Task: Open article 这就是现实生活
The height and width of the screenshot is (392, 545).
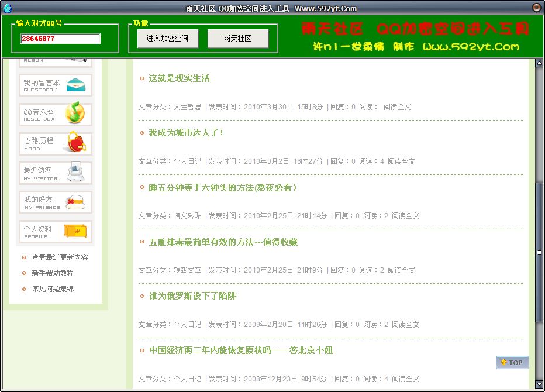Action: [x=180, y=78]
